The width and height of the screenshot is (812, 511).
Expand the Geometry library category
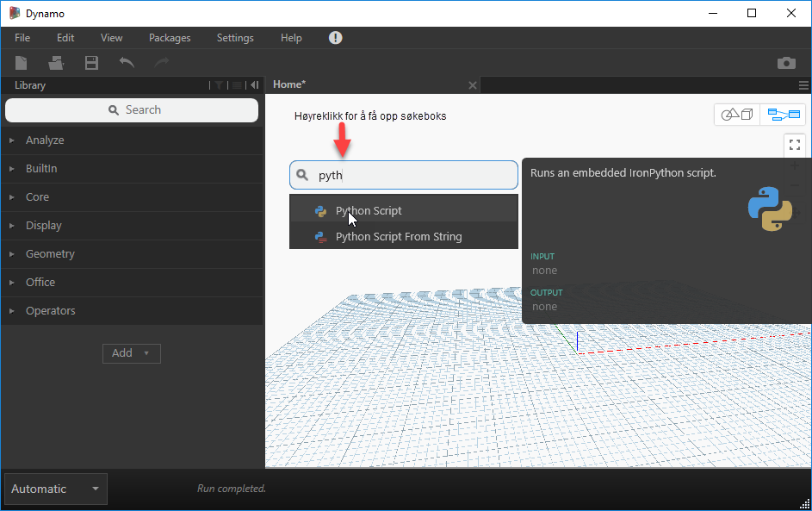(x=50, y=254)
